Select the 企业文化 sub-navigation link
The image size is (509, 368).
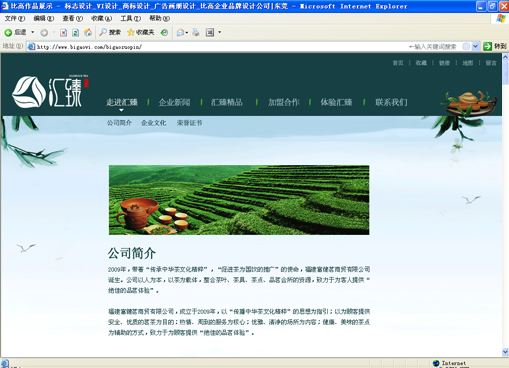[x=153, y=123]
